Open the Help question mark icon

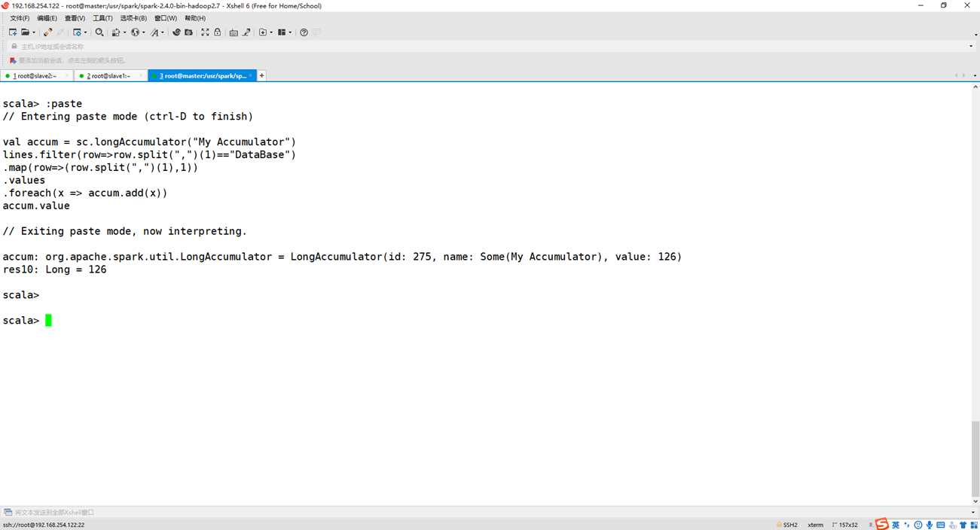(x=304, y=32)
